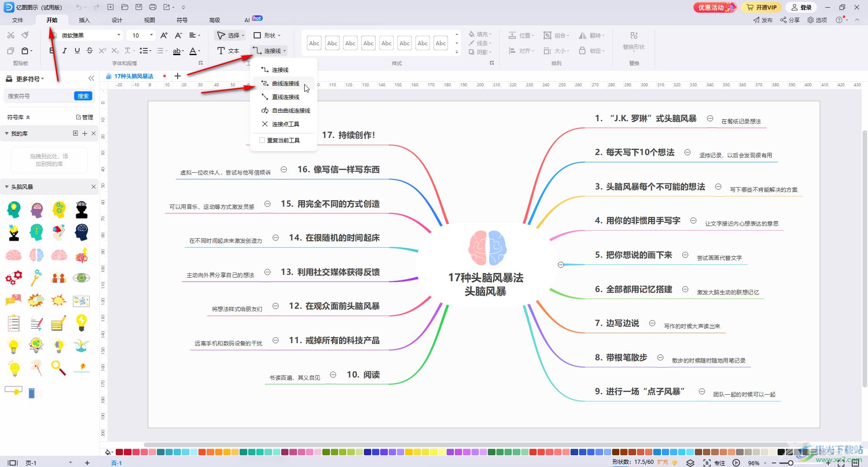Collapse branch 3 minus circle
The height and width of the screenshot is (467, 868).
(x=718, y=187)
